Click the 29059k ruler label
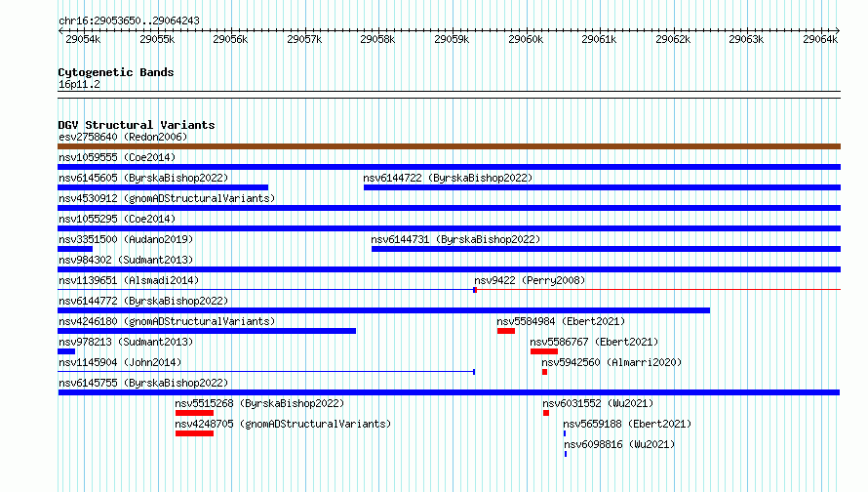Viewport: 868px width, 492px height. (x=452, y=39)
